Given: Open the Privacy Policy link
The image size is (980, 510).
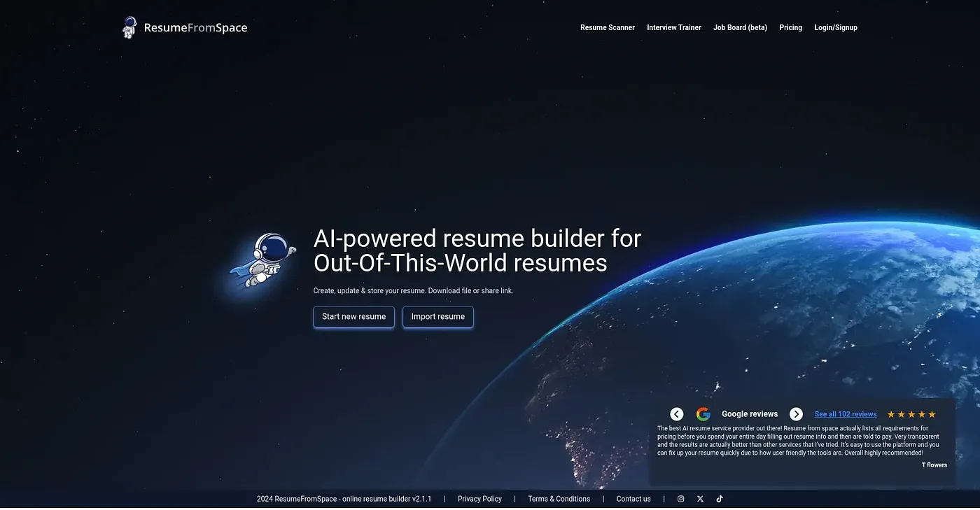Looking at the screenshot, I should point(479,499).
